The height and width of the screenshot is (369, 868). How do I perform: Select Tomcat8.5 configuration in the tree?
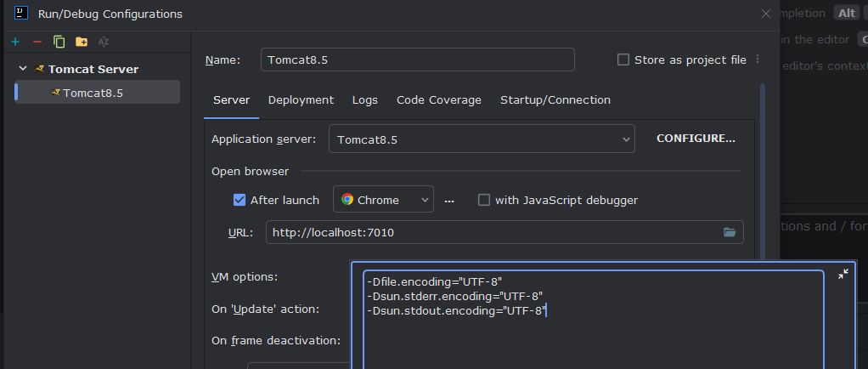[x=93, y=93]
